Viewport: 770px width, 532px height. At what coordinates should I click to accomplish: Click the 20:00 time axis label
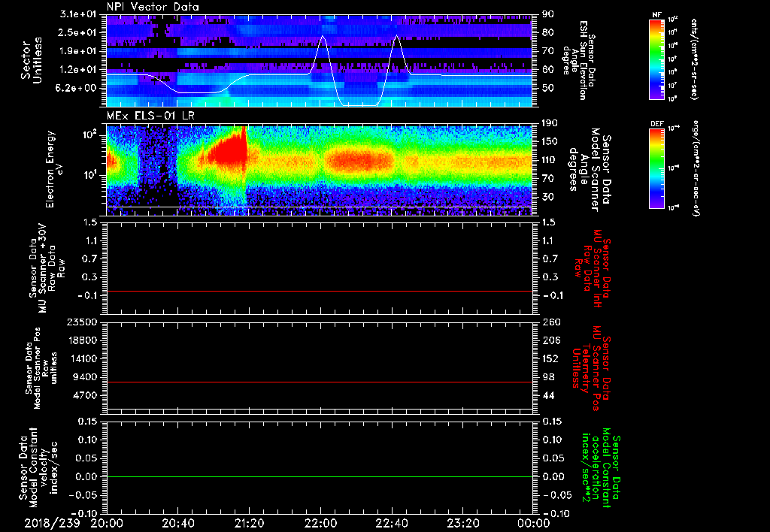[x=107, y=523]
